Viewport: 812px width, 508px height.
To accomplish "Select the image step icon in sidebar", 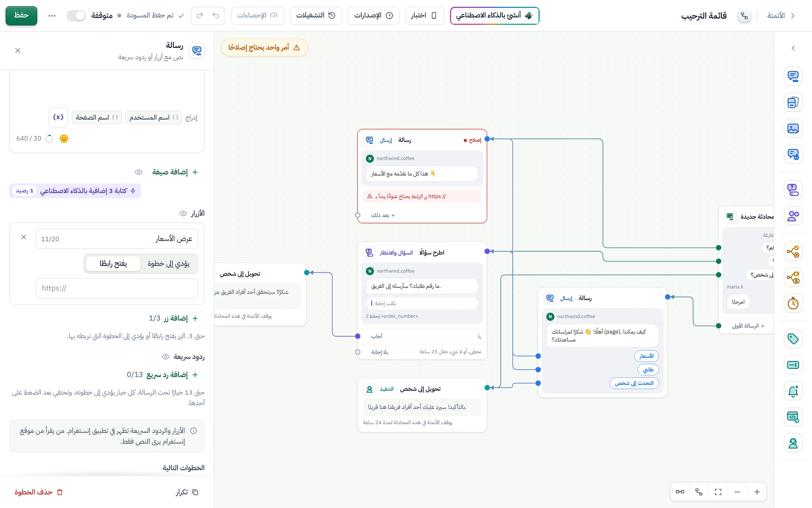I will pos(793,128).
